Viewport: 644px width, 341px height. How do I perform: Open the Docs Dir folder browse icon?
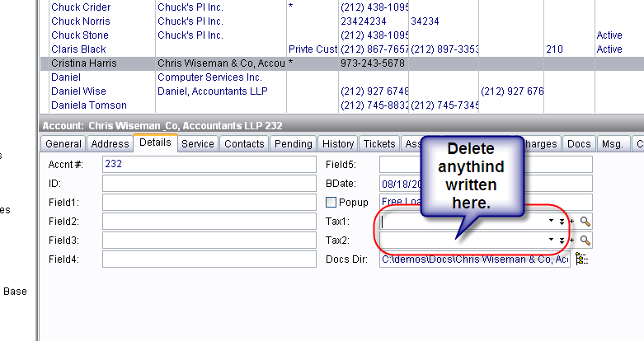click(x=581, y=259)
